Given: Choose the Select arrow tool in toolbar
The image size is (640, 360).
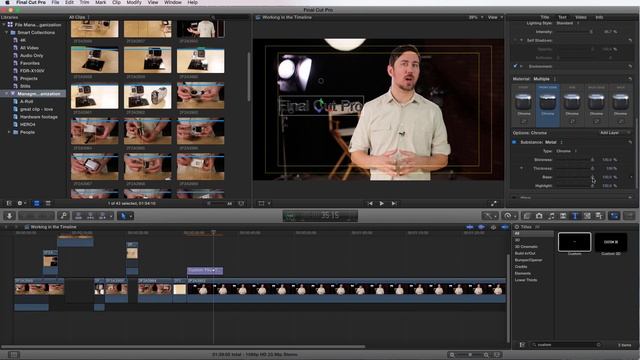Looking at the screenshot, I should pyautogui.click(x=122, y=216).
